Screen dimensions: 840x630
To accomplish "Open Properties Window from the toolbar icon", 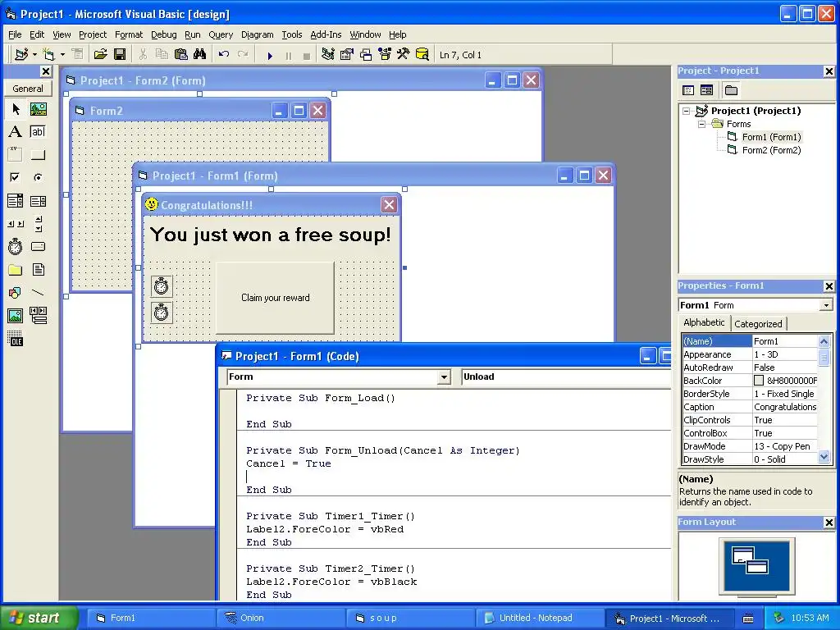I will (x=347, y=55).
